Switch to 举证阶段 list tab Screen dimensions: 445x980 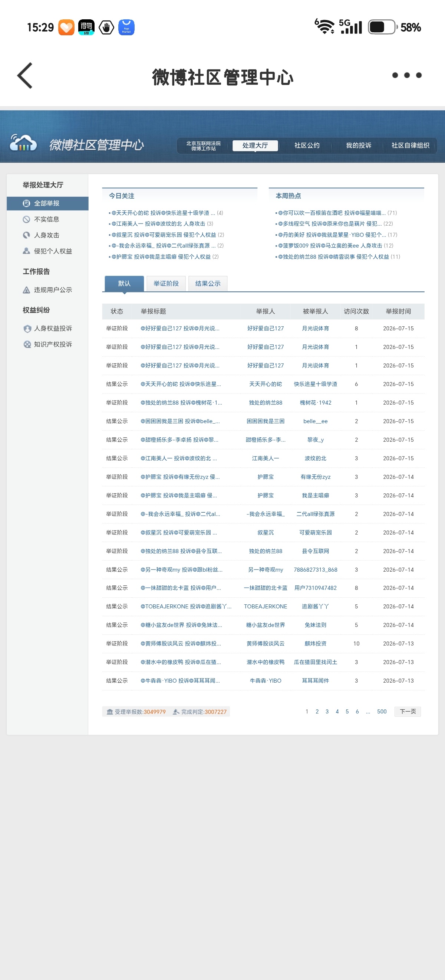tap(166, 284)
